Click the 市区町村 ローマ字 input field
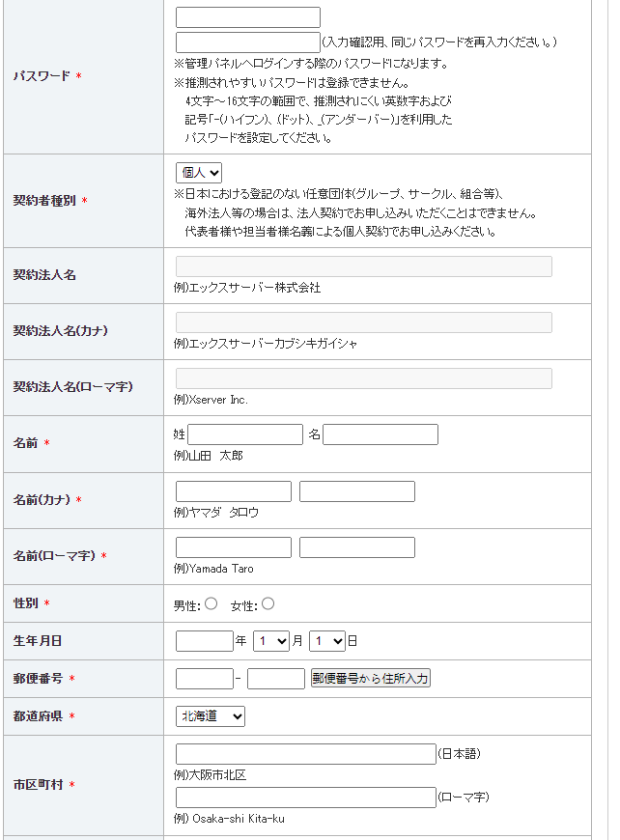The width and height of the screenshot is (620, 840). (306, 798)
